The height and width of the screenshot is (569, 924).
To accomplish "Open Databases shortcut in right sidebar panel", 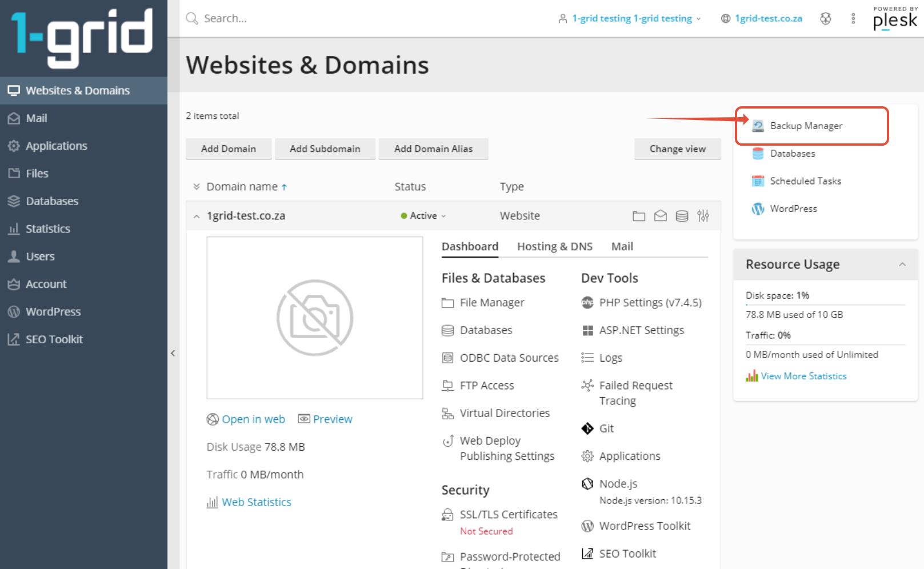I will click(x=783, y=153).
